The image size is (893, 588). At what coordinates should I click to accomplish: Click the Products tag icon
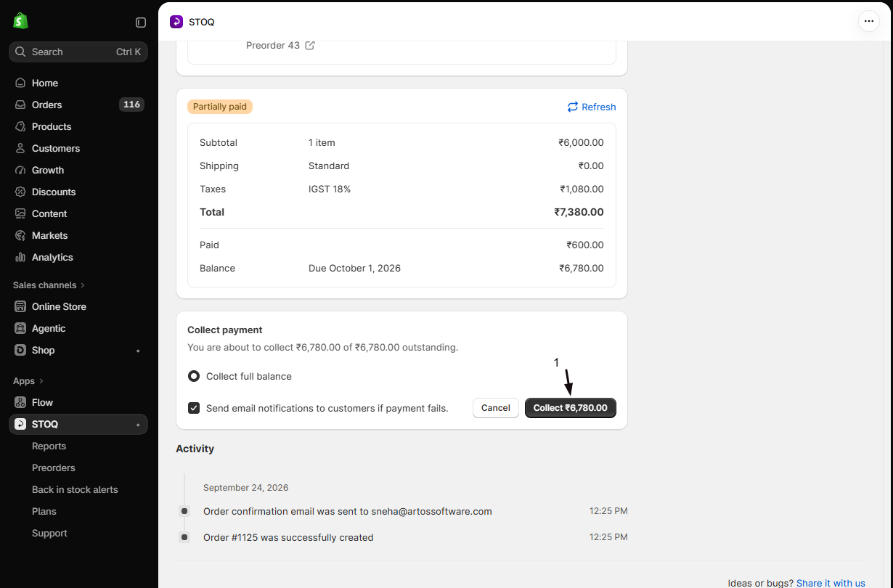(20, 126)
